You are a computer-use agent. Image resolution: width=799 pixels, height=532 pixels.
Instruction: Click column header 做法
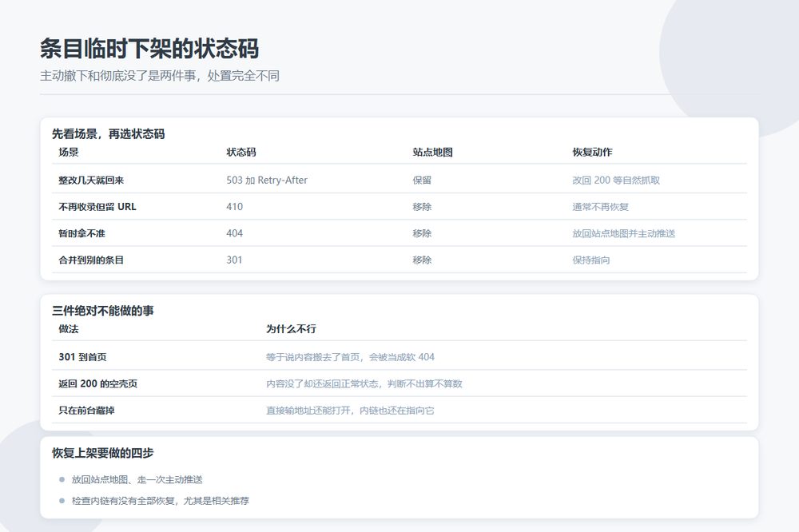point(69,328)
